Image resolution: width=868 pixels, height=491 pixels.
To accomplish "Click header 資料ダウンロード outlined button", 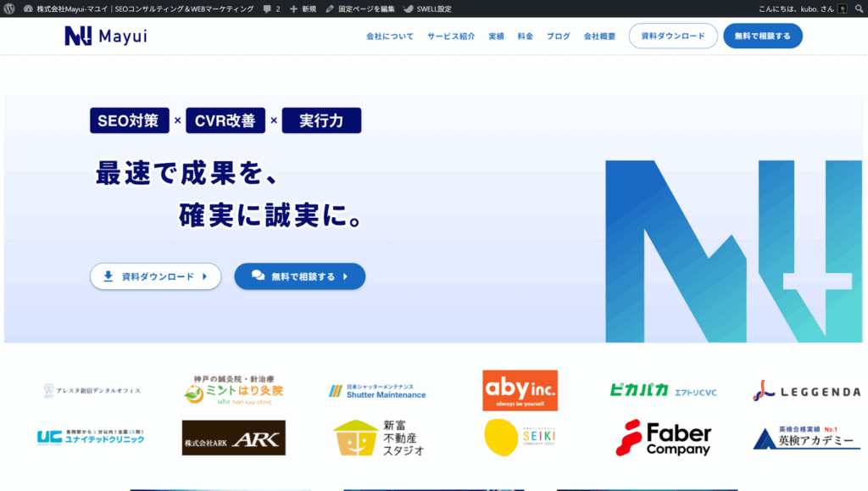I will [x=673, y=36].
